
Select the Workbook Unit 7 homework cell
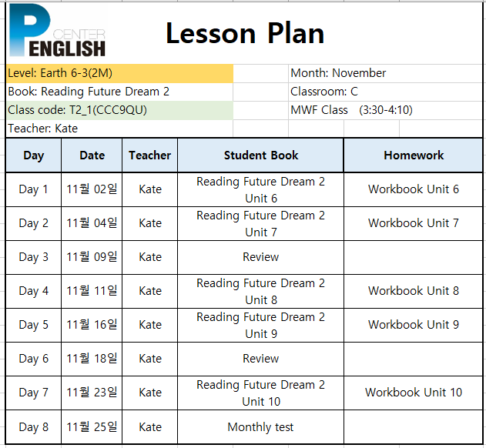pyautogui.click(x=413, y=223)
